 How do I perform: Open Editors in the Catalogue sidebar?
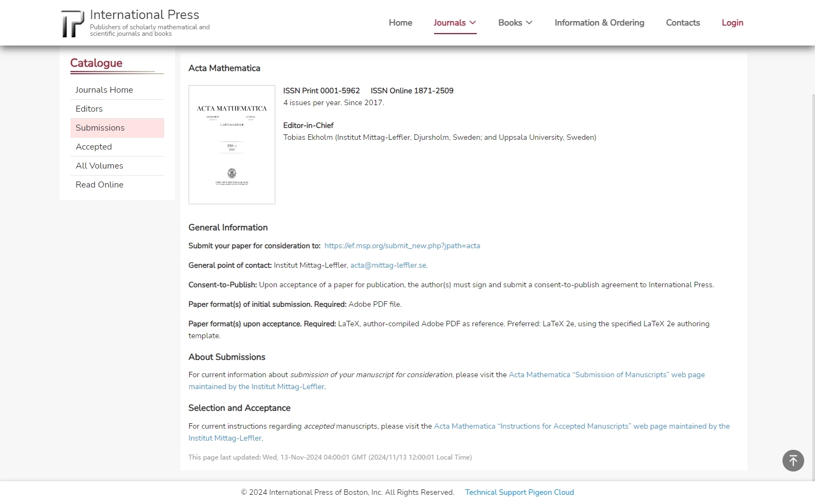[117, 109]
